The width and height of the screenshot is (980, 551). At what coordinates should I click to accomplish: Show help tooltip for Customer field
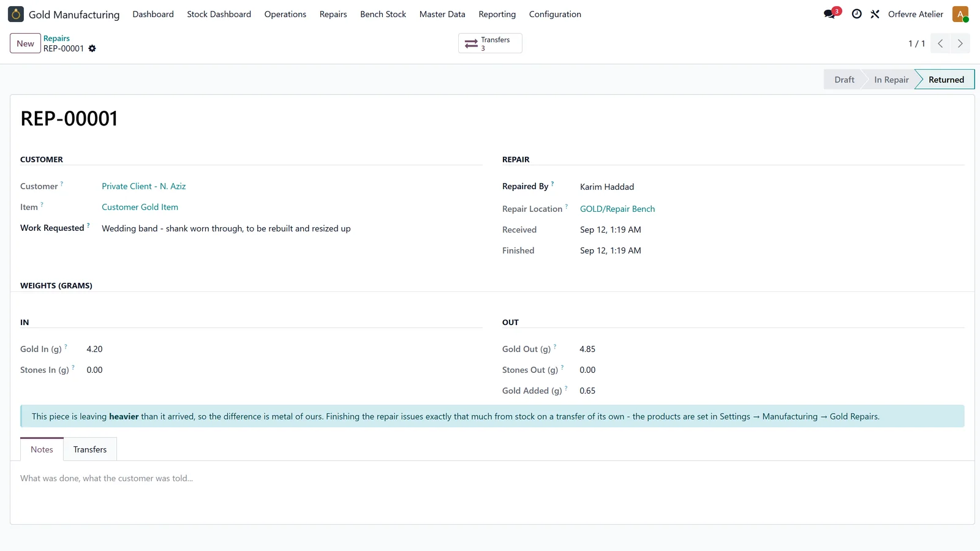pyautogui.click(x=62, y=184)
